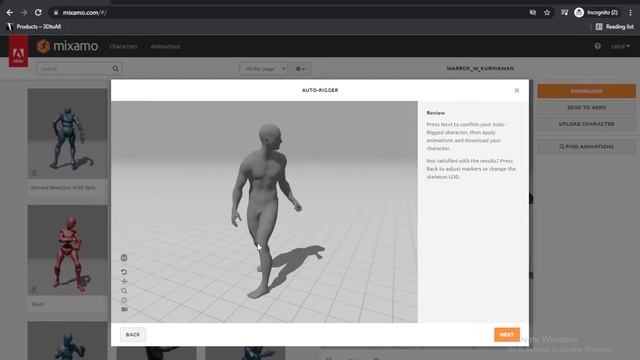640x360 pixels.
Task: Click the orange NEXT button
Action: (507, 334)
